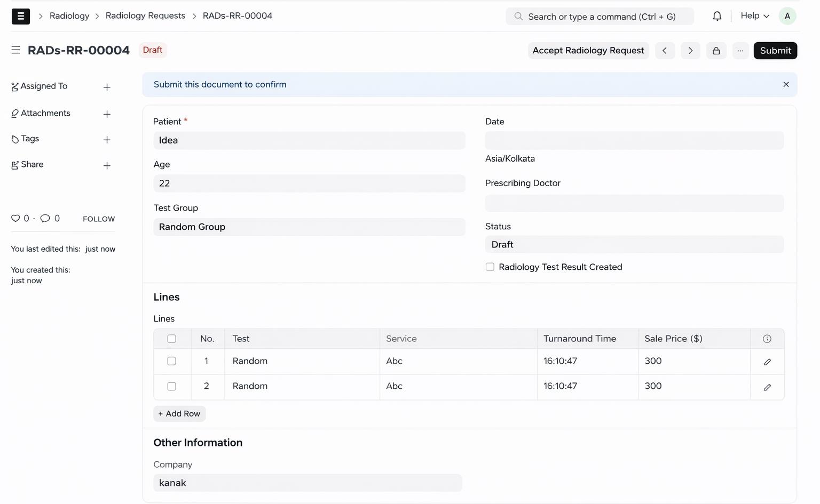
Task: Click the Tags sidebar label
Action: [x=30, y=139]
